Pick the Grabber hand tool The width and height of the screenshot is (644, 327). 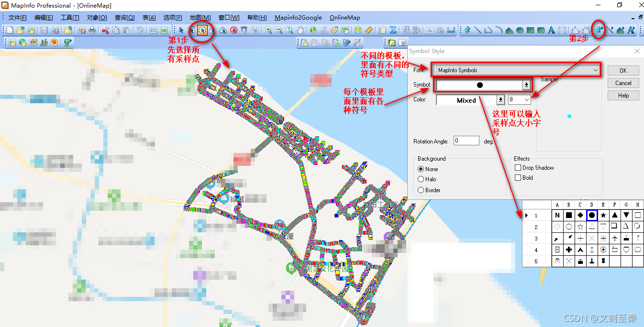point(300,30)
